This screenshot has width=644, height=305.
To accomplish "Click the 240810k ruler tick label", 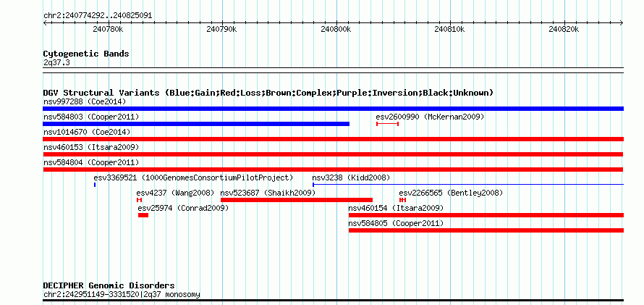I will click(x=450, y=29).
